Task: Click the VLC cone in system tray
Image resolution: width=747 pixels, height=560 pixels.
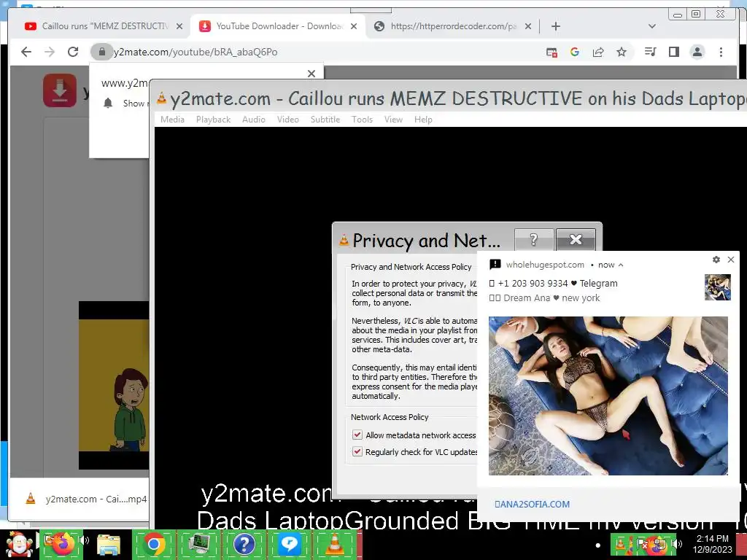Action: click(x=621, y=543)
